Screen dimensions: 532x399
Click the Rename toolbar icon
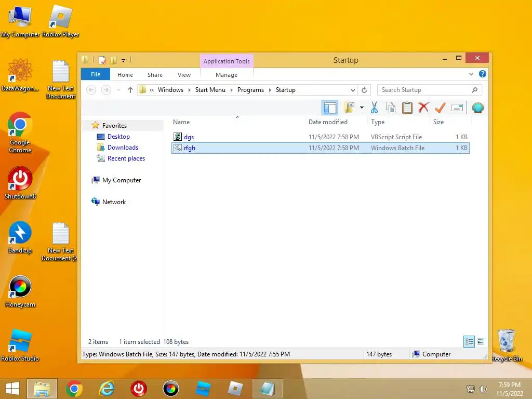point(457,108)
